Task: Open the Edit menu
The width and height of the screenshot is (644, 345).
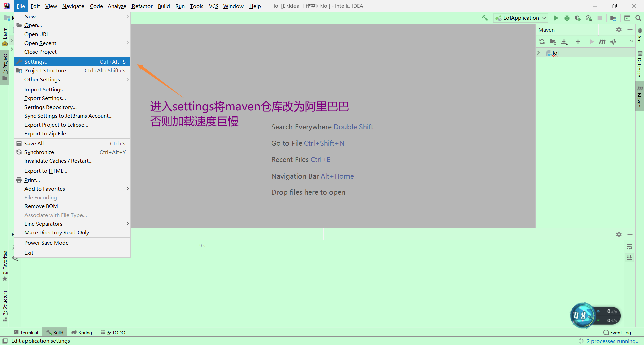Action: [35, 6]
